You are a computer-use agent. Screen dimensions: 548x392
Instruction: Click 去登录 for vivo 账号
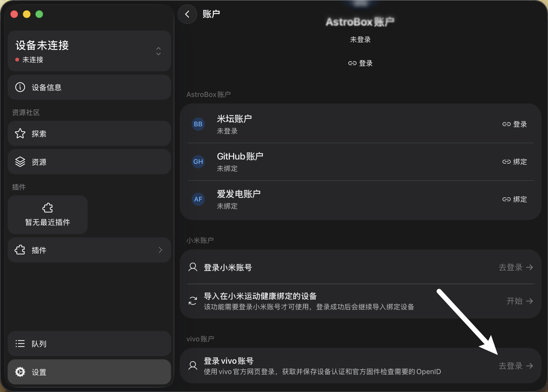tap(516, 366)
